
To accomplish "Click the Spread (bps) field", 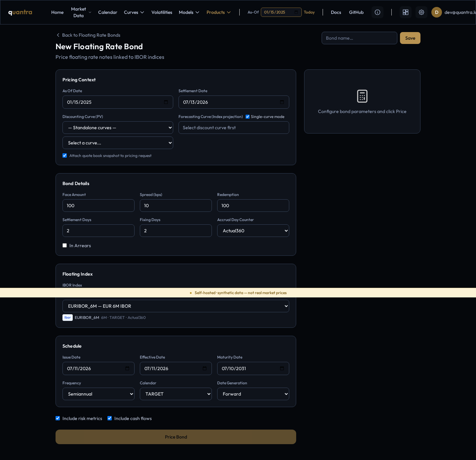I will tap(176, 206).
